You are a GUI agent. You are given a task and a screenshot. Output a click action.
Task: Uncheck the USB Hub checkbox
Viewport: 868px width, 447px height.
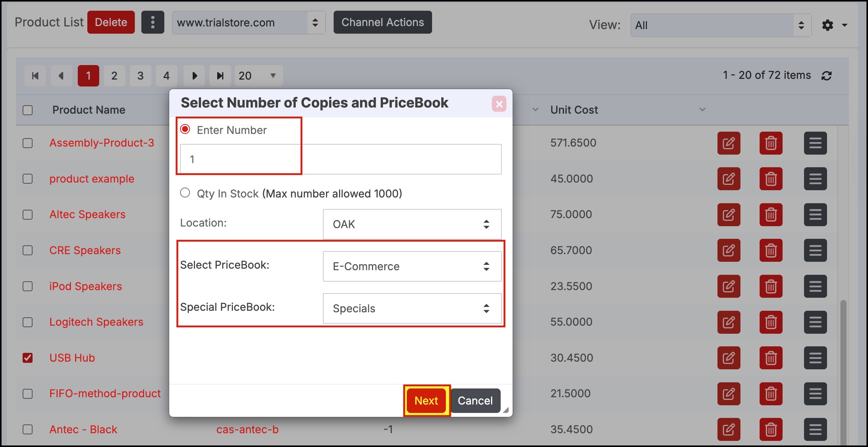point(28,358)
